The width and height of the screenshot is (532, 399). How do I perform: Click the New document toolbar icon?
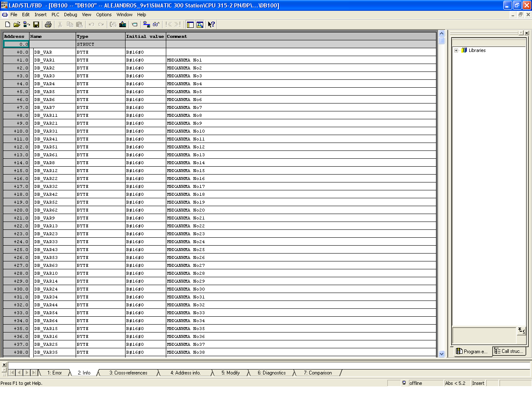tap(7, 25)
